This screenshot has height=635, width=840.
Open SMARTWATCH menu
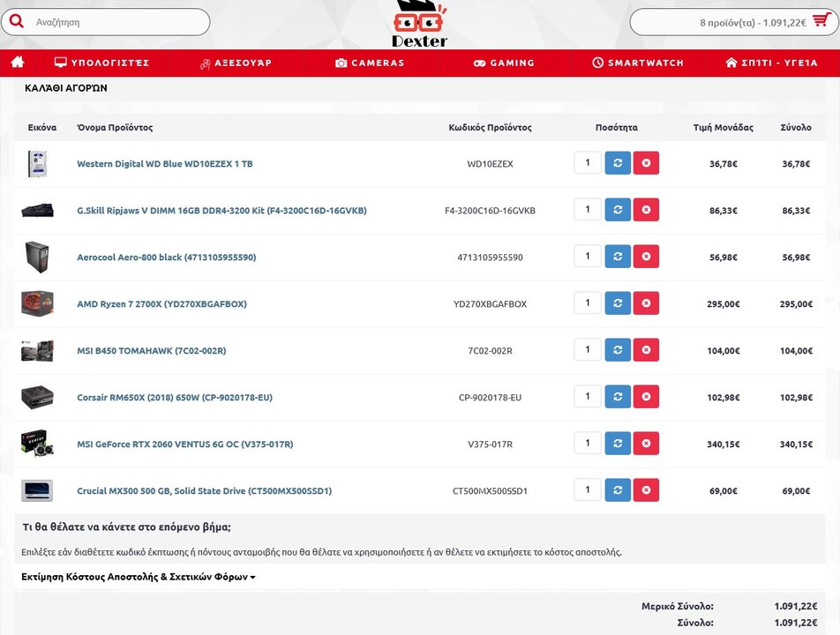(638, 63)
